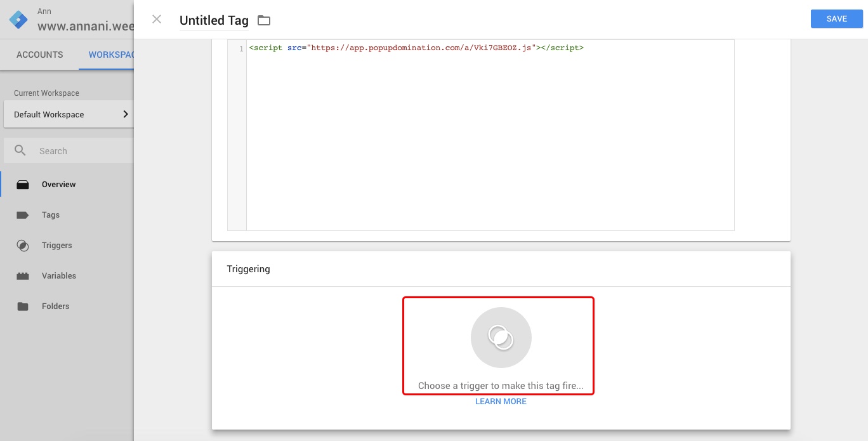Screen dimensions: 868x441
Task: Click the folder icon next to Untitled Tag
Action: point(264,20)
